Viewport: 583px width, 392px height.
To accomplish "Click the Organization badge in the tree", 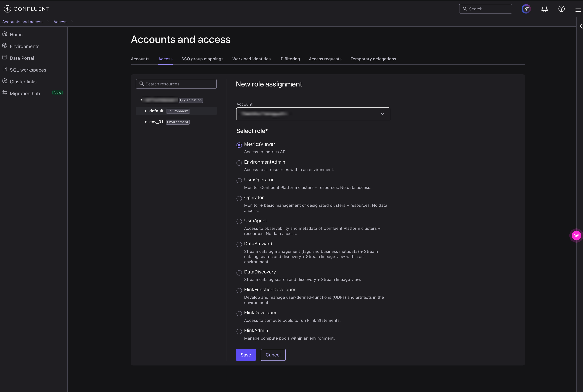I will (191, 100).
